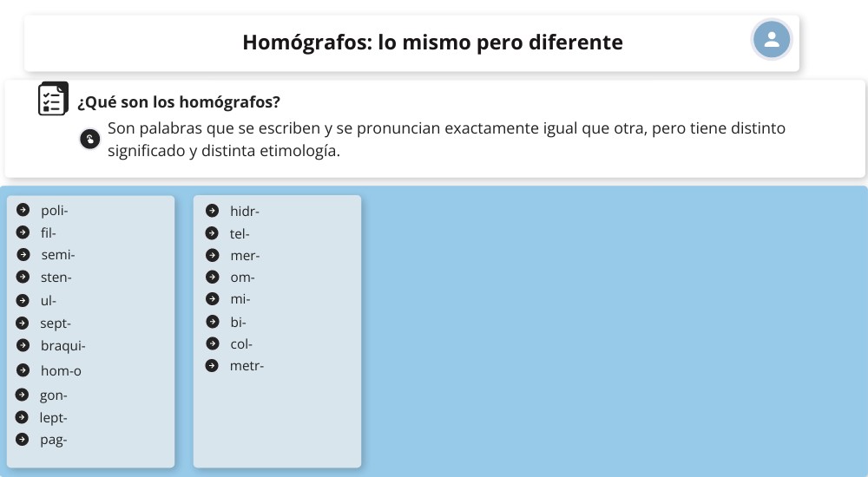Screen dimensions: 868x477
Task: Click the arrow icon beside metr-
Action: pyautogui.click(x=212, y=365)
